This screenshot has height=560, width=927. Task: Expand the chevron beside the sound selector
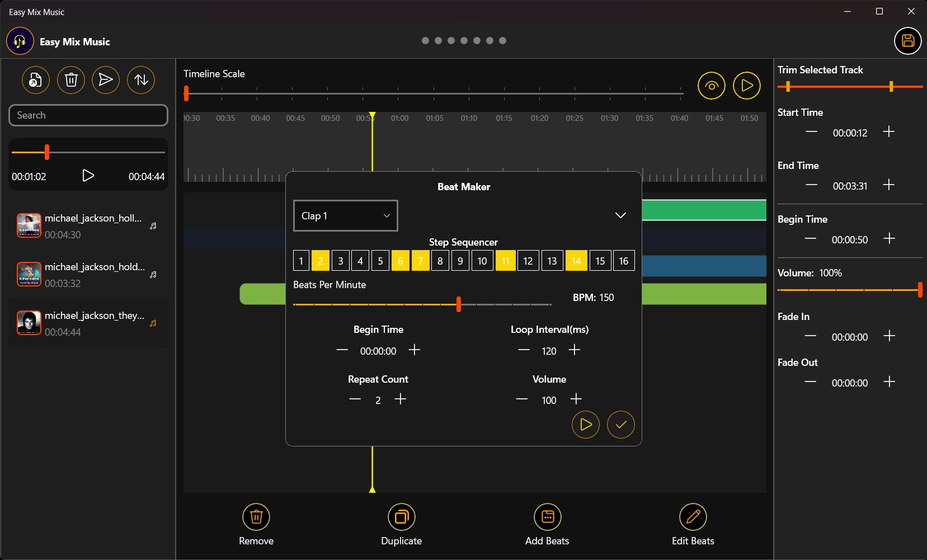[620, 215]
